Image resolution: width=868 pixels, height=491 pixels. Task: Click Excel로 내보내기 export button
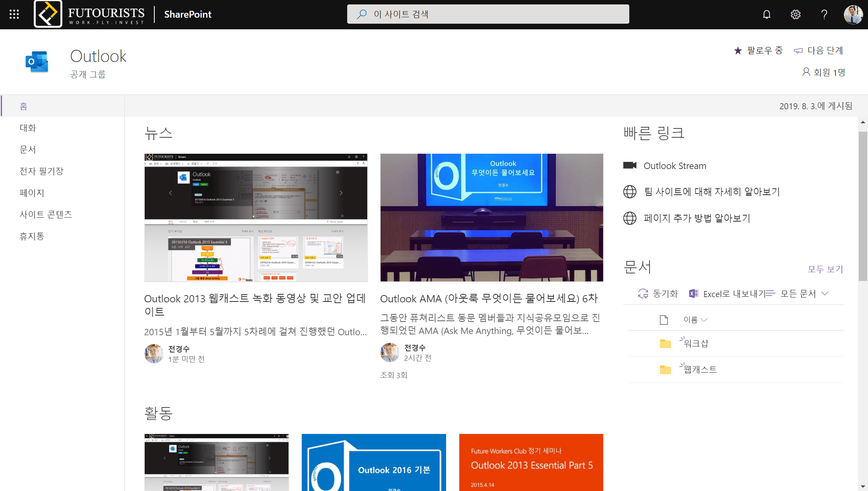tap(728, 294)
